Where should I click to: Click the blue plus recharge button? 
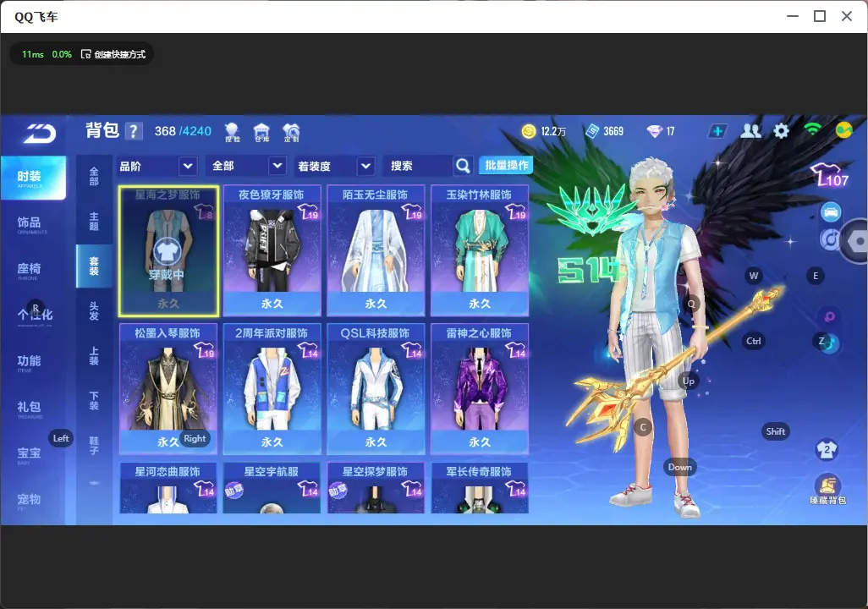click(x=717, y=131)
